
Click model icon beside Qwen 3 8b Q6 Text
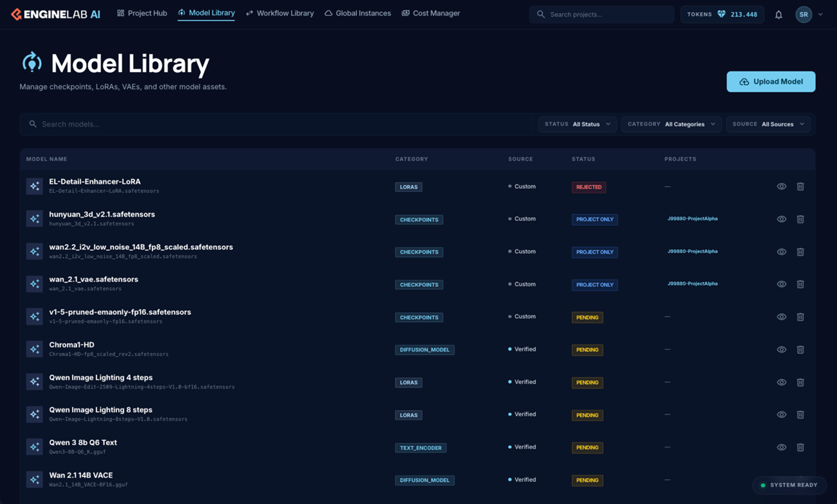35,447
